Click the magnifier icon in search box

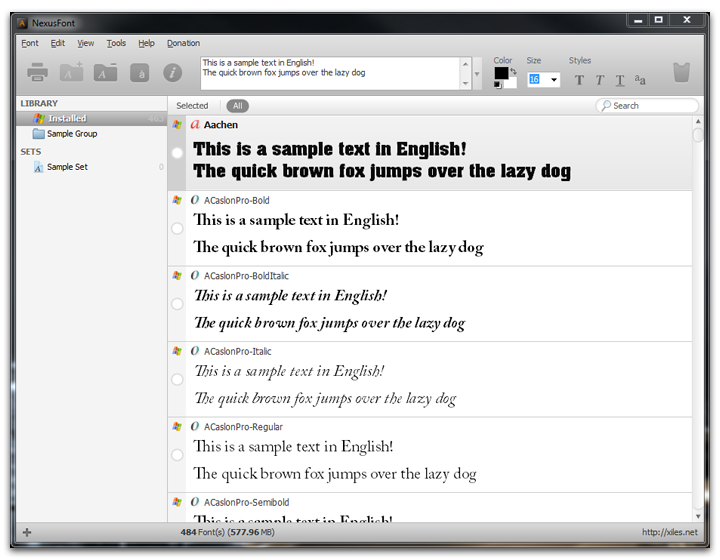coord(606,106)
